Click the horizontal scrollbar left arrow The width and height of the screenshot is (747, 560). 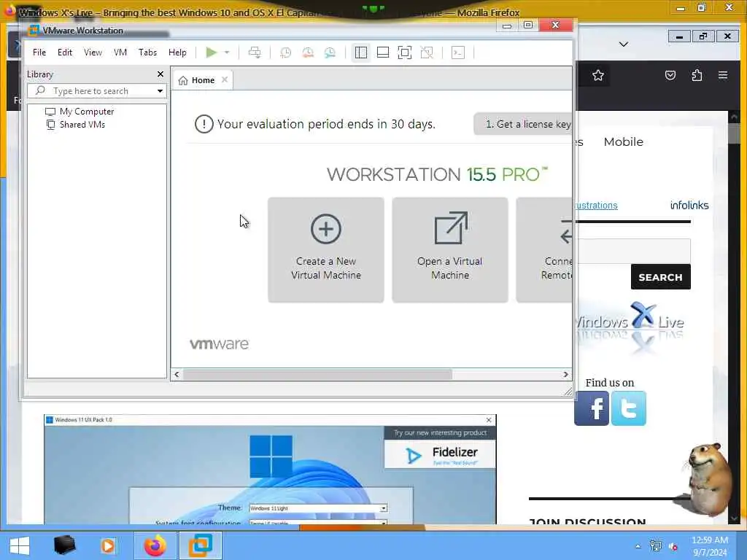click(177, 374)
